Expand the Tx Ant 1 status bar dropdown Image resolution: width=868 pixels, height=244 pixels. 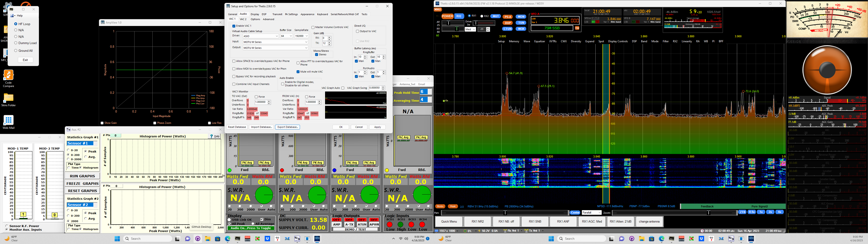point(543,231)
